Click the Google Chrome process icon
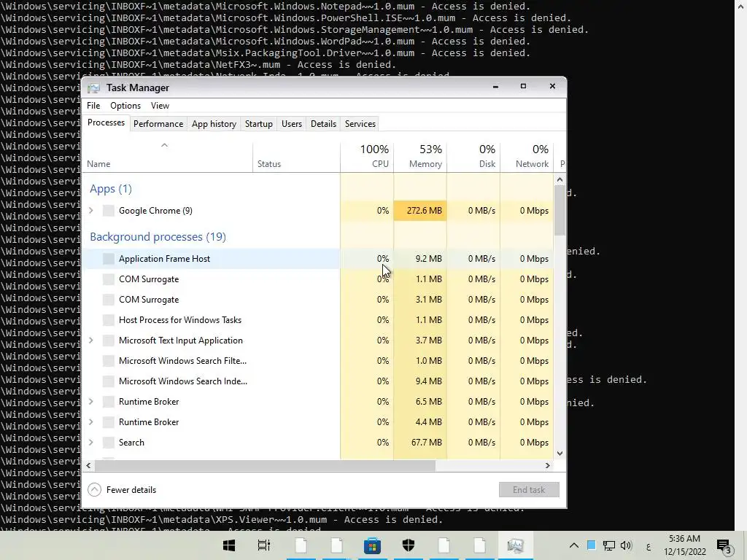This screenshot has width=747, height=560. click(109, 211)
